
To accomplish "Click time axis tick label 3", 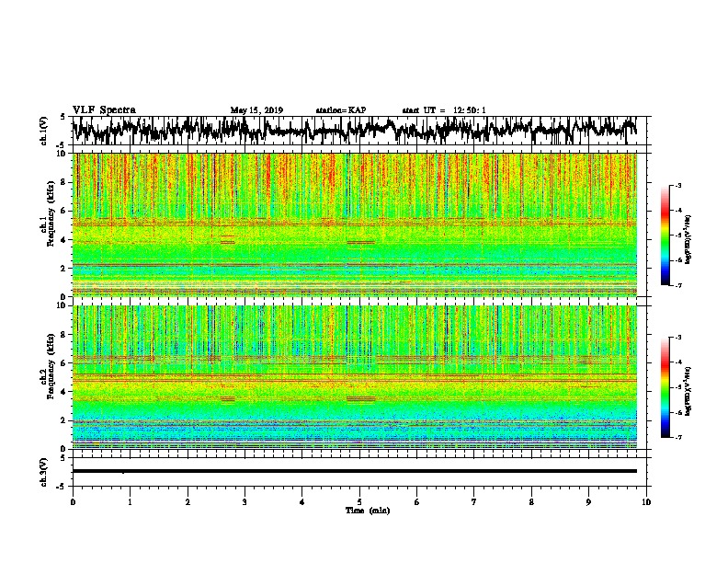I will pos(245,502).
